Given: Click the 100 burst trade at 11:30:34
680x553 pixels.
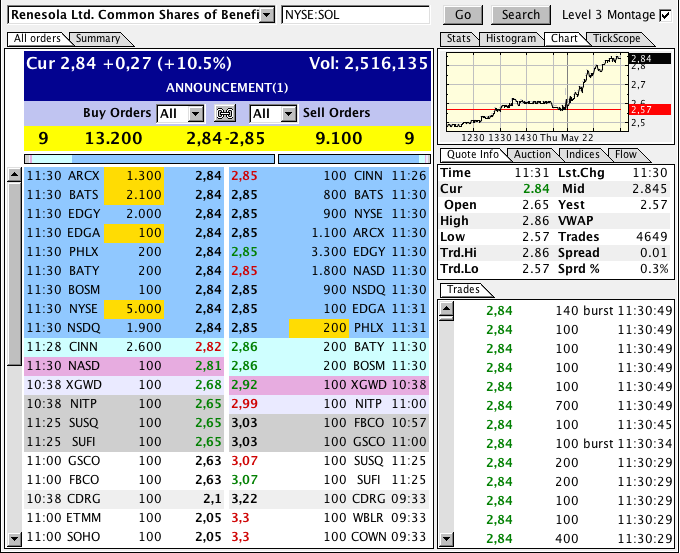Looking at the screenshot, I should [x=564, y=444].
